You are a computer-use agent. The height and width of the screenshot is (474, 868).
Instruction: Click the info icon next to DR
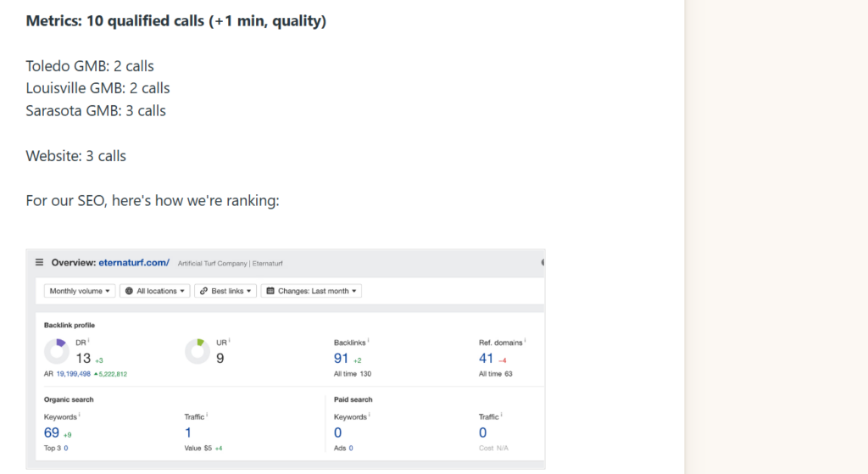click(x=89, y=341)
